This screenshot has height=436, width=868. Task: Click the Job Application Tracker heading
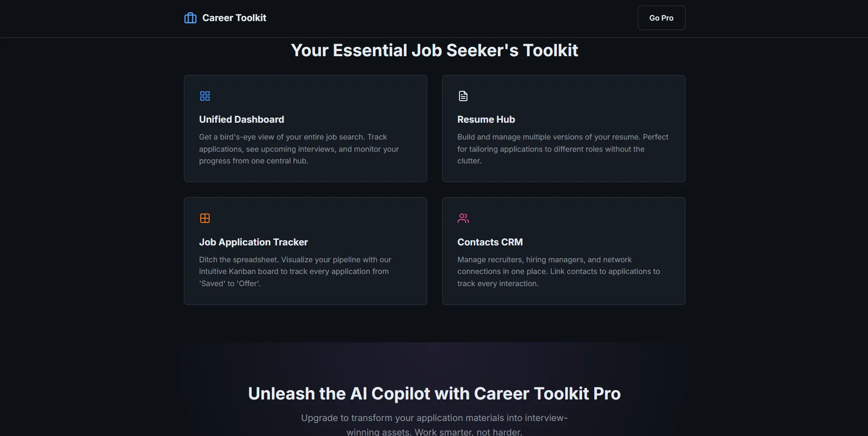click(253, 242)
